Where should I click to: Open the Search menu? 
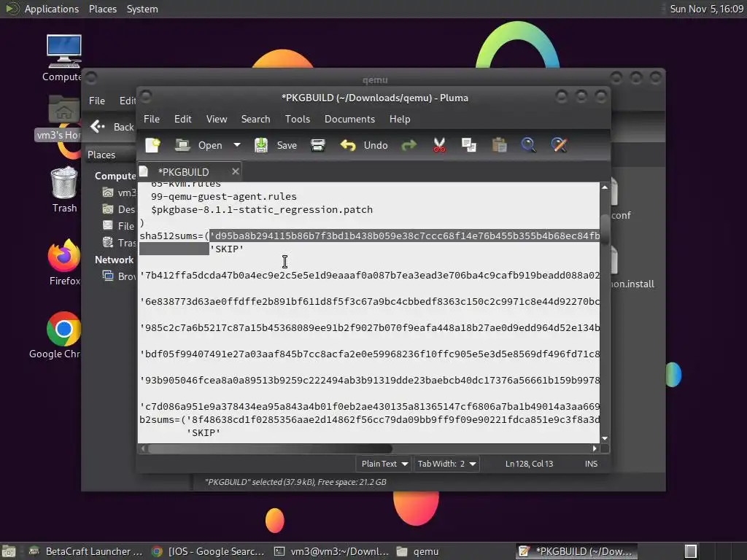click(255, 119)
